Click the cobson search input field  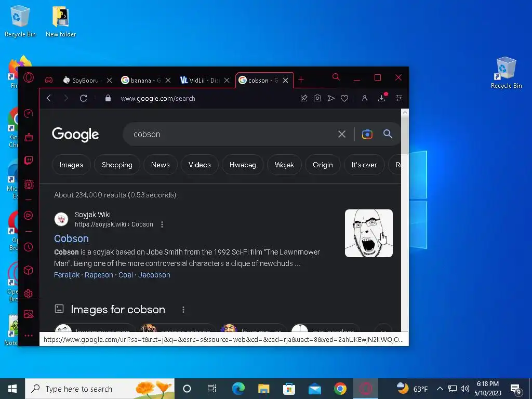coord(231,135)
